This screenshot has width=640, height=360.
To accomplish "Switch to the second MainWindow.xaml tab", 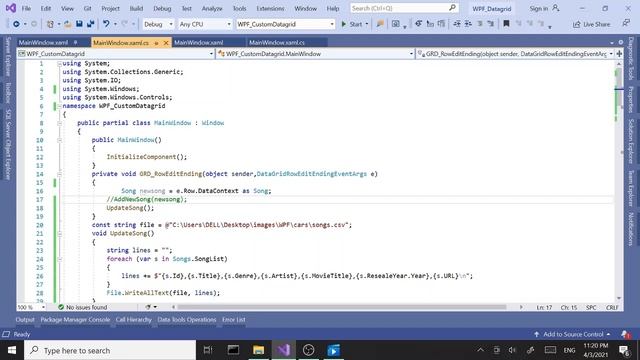I will coord(199,42).
